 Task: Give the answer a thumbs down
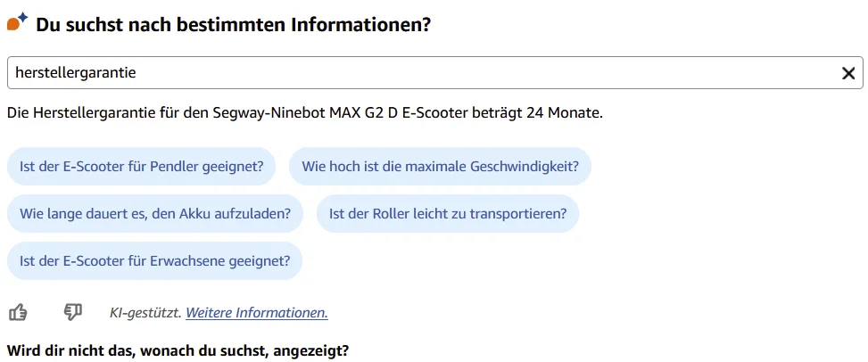point(73,312)
